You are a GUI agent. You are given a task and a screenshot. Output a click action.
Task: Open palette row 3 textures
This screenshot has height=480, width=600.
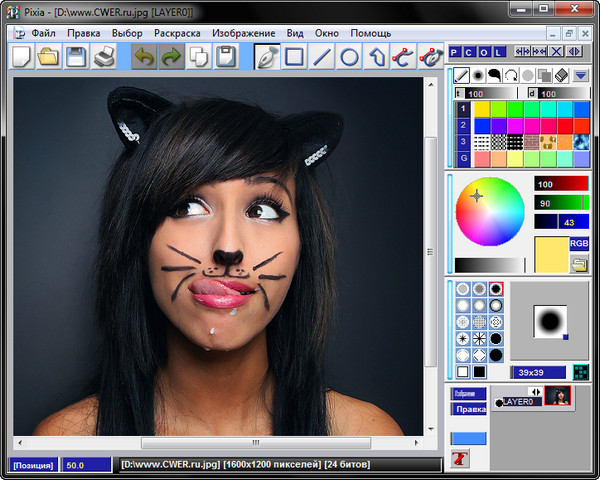click(463, 142)
